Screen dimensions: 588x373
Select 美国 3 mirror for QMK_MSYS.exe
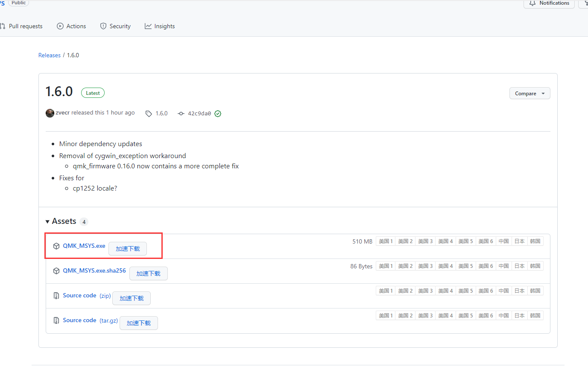425,241
